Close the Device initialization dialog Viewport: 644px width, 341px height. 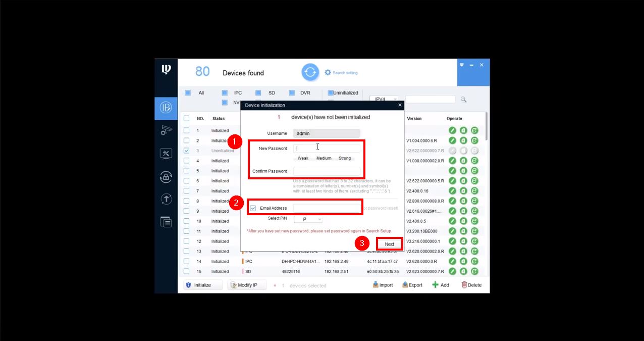click(400, 105)
